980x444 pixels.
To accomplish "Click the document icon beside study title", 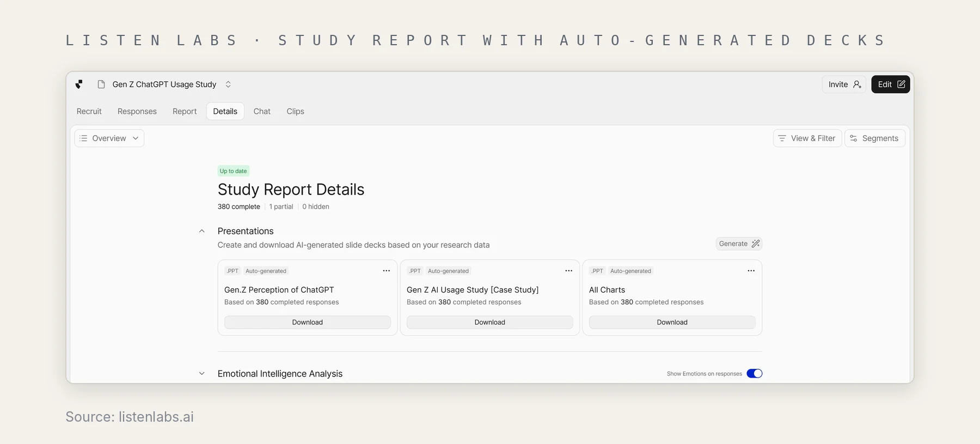I will [x=101, y=84].
